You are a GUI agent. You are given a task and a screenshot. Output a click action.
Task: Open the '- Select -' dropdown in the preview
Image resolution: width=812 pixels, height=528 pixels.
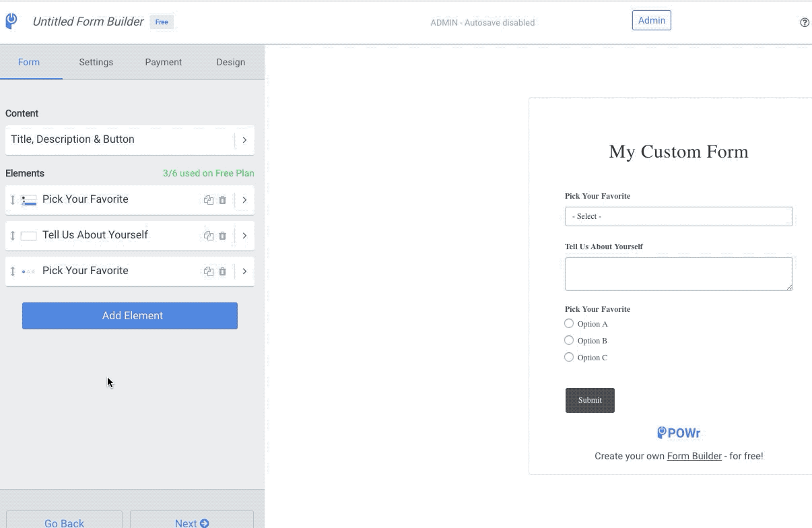(678, 216)
